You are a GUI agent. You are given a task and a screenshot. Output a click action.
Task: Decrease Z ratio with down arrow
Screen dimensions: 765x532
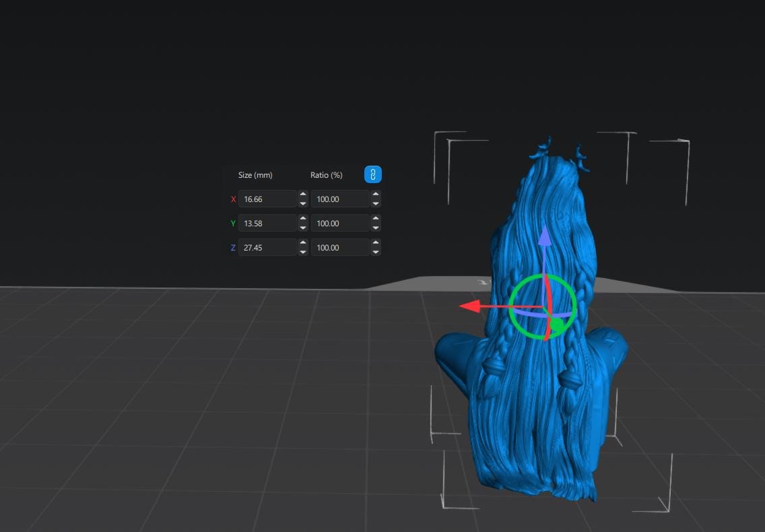point(376,252)
